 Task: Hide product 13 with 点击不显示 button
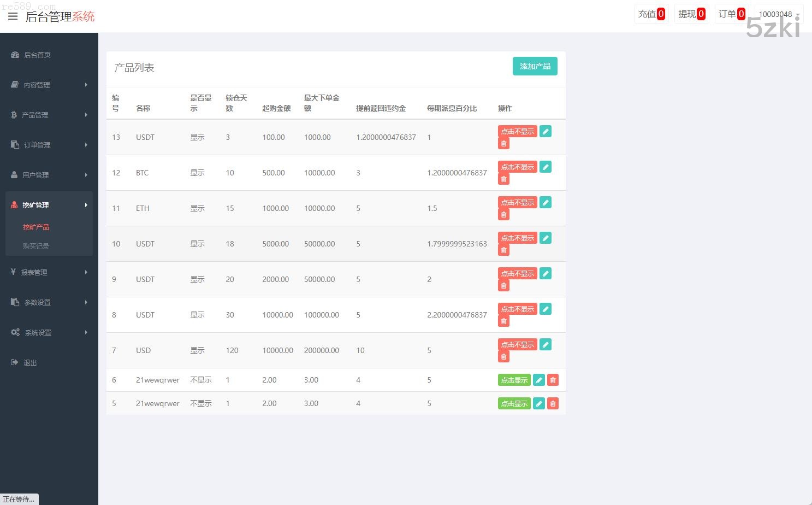(517, 131)
